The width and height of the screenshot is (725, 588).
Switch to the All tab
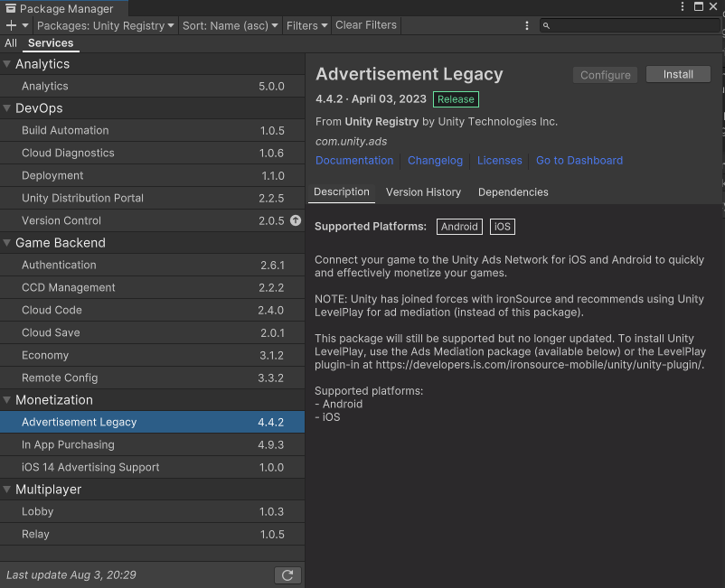(11, 43)
